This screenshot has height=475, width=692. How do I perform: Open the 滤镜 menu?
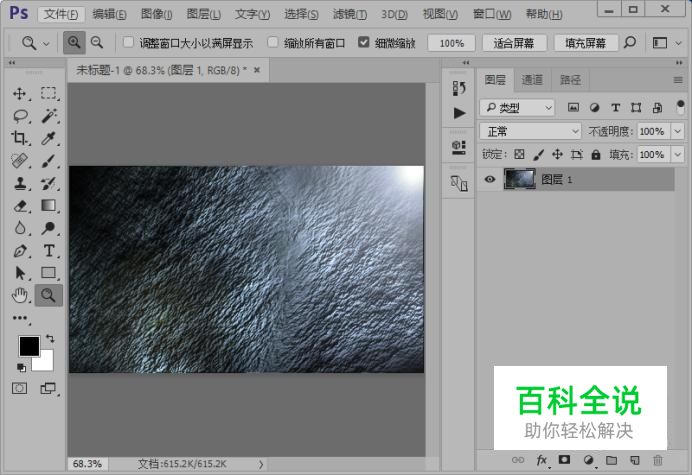[350, 14]
